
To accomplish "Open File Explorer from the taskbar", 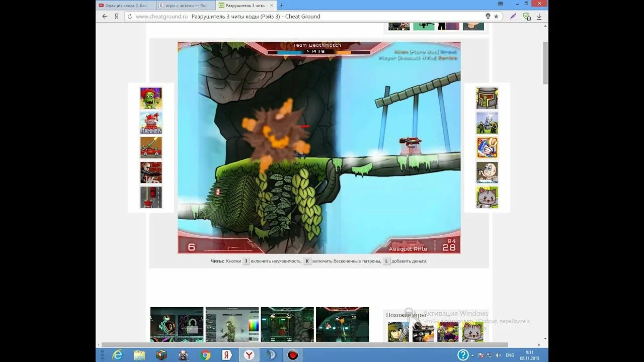I will (x=139, y=355).
